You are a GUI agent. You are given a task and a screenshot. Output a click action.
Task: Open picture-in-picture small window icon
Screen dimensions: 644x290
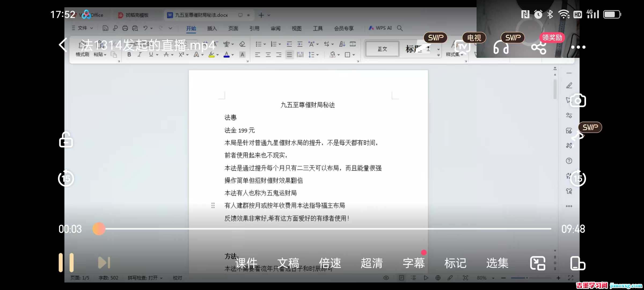point(537,263)
